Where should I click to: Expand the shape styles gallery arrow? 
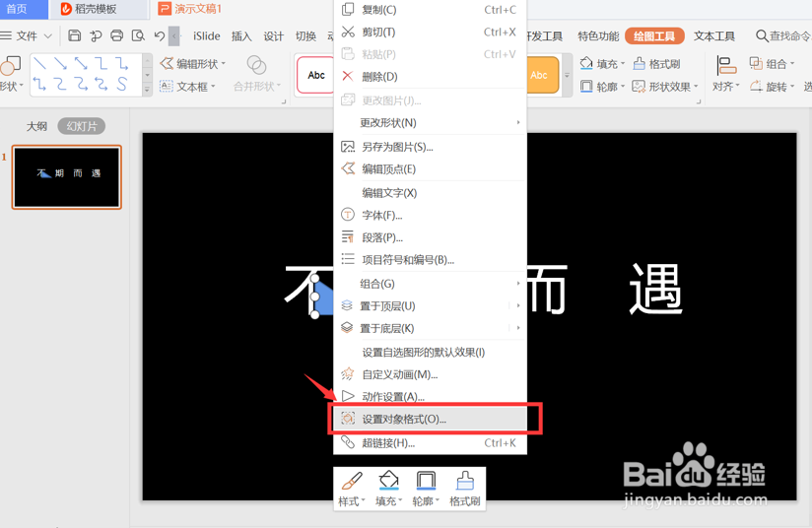pos(567,75)
